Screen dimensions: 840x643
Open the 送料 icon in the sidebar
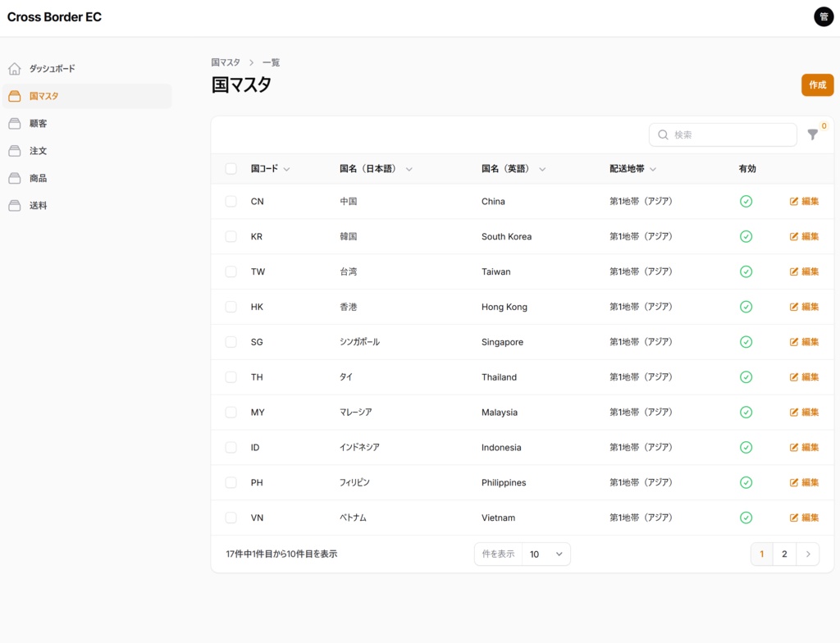(x=14, y=205)
